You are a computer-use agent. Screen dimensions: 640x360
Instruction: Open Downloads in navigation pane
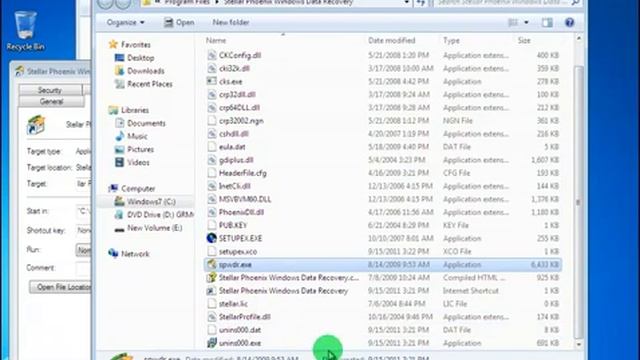pyautogui.click(x=146, y=71)
